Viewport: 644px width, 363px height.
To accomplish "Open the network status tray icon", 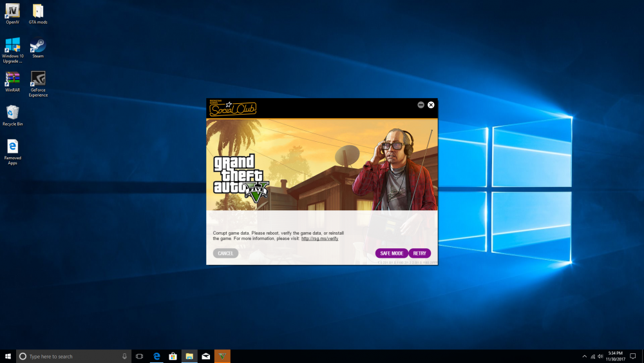I will (x=592, y=357).
